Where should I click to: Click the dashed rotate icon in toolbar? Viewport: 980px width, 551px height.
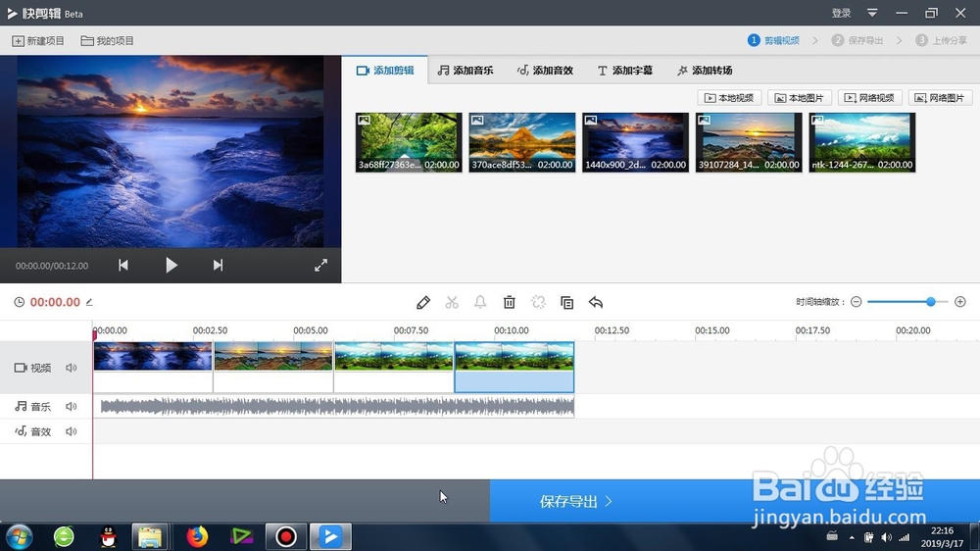tap(538, 303)
